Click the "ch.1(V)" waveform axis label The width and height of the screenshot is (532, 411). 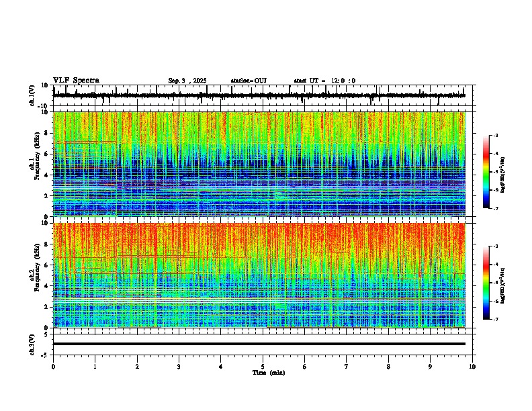pyautogui.click(x=32, y=95)
